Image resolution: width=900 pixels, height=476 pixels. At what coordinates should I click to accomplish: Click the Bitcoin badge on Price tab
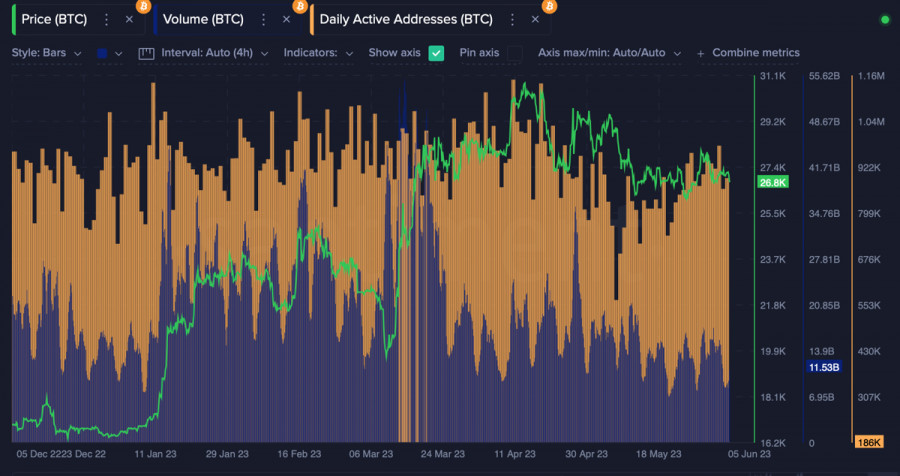pyautogui.click(x=143, y=6)
